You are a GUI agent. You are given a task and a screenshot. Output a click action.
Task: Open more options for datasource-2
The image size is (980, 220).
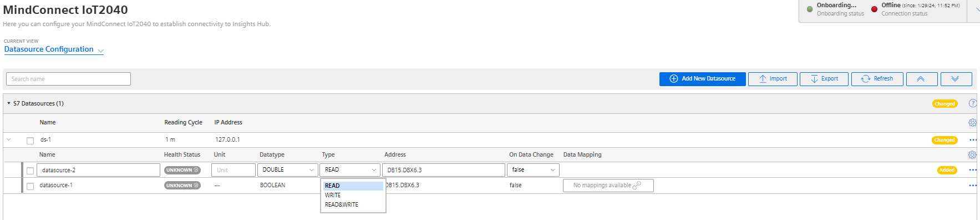pos(973,170)
